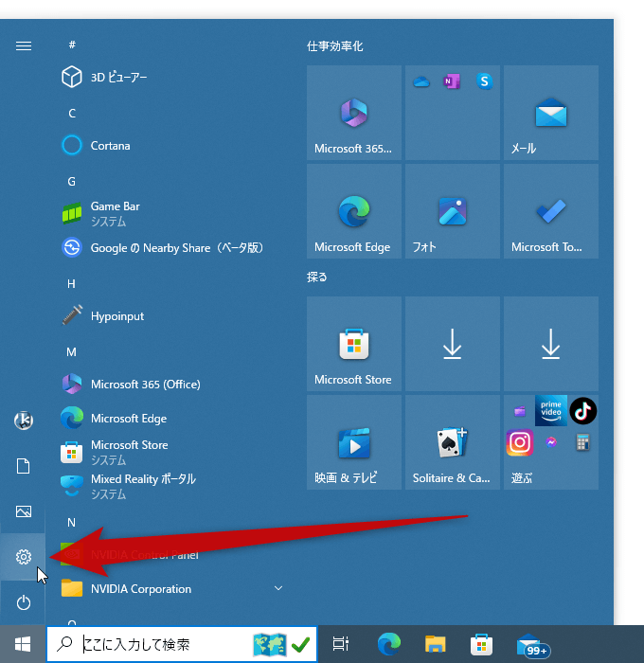Screen dimensions: 644x663
Task: Launch Edge from the taskbar
Action: click(x=389, y=644)
